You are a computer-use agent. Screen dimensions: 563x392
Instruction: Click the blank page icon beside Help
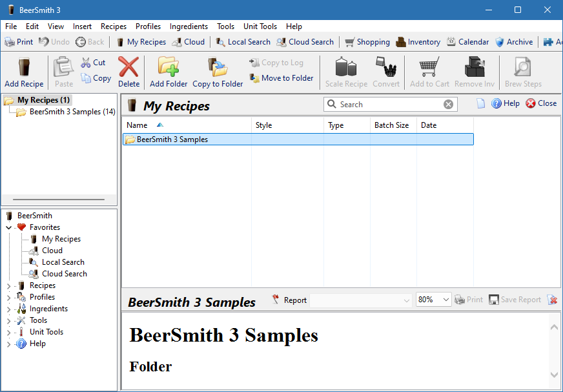(480, 103)
